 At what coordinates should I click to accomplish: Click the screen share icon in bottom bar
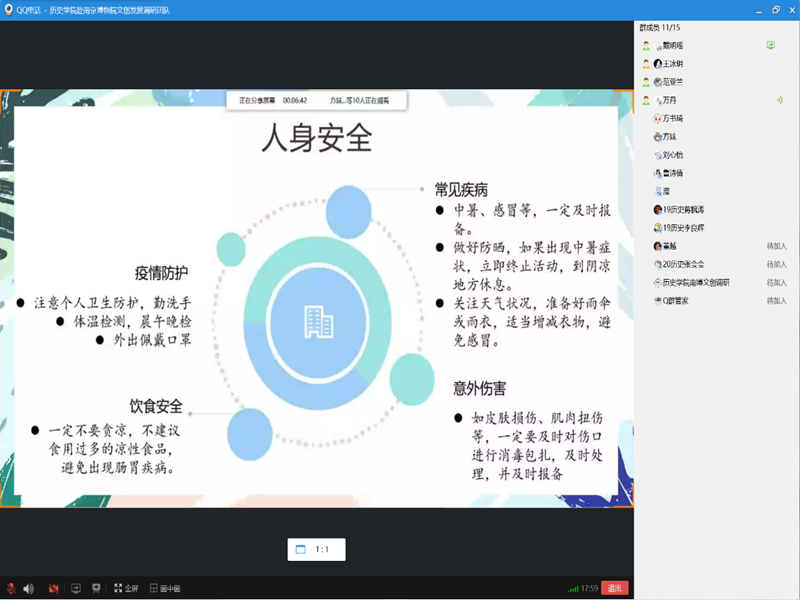point(76,588)
